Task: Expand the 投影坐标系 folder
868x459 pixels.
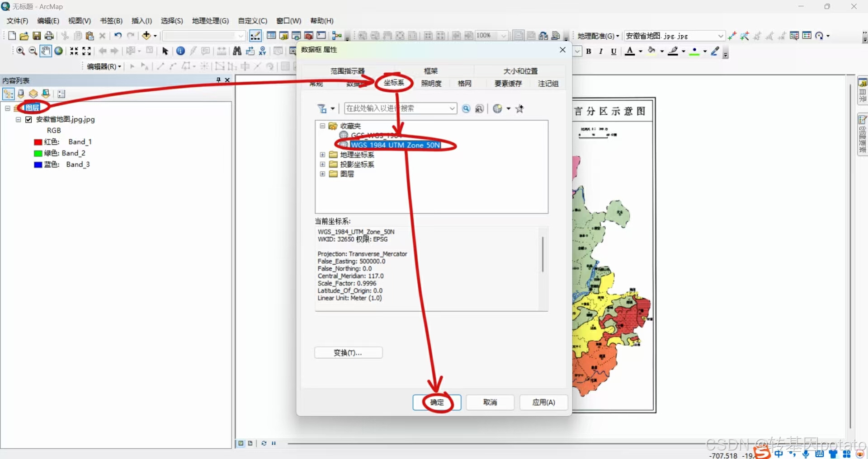Action: pos(322,164)
